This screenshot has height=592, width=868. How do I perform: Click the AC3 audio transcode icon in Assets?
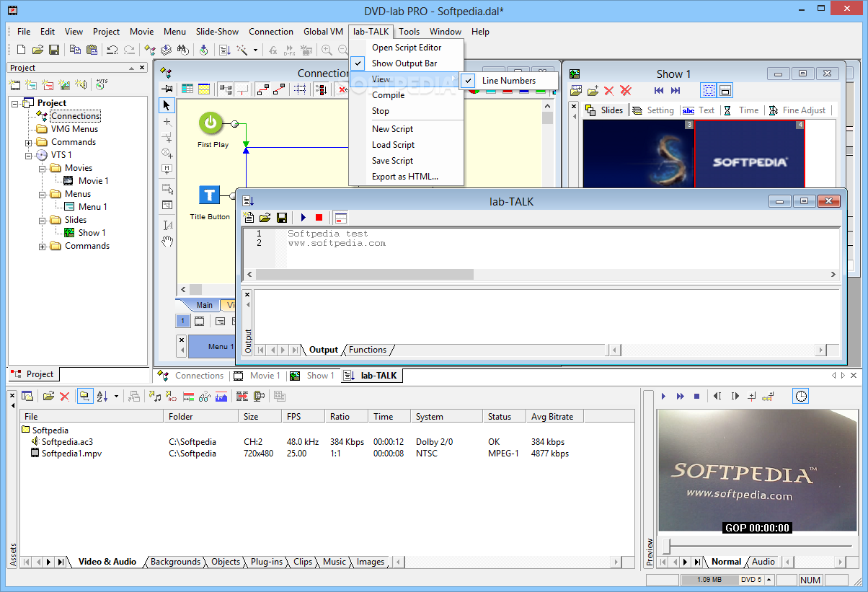(x=171, y=396)
